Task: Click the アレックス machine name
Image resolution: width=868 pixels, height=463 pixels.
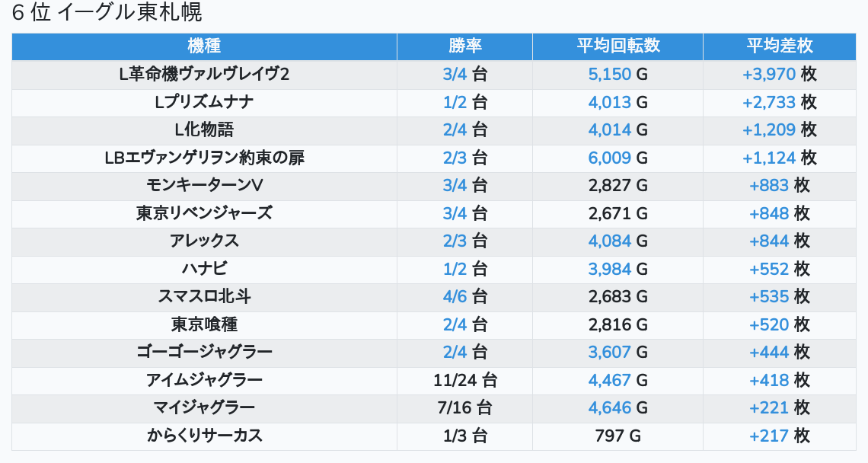Action: click(x=204, y=241)
